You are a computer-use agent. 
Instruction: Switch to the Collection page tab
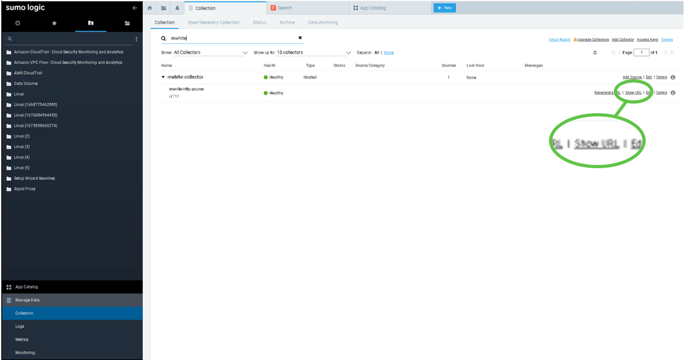click(225, 8)
